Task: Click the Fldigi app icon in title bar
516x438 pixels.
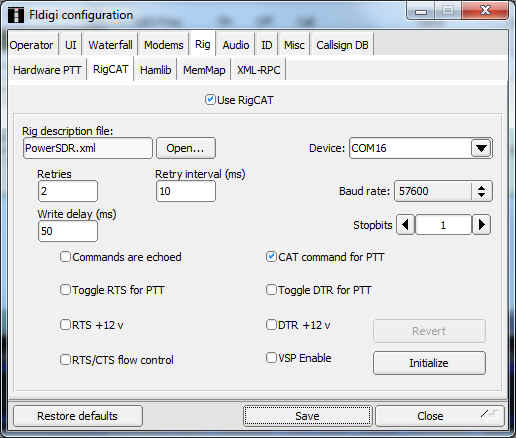Action: coord(16,15)
